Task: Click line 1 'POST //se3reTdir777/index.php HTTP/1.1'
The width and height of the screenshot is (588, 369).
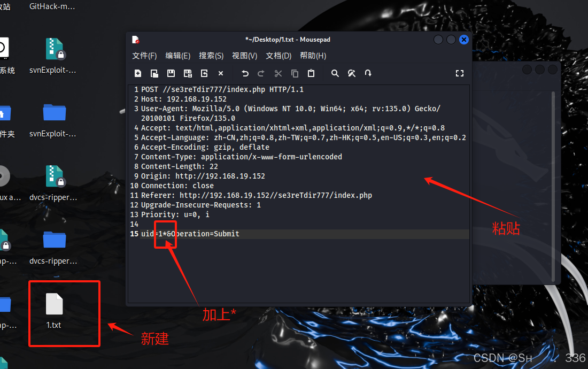Action: (222, 90)
